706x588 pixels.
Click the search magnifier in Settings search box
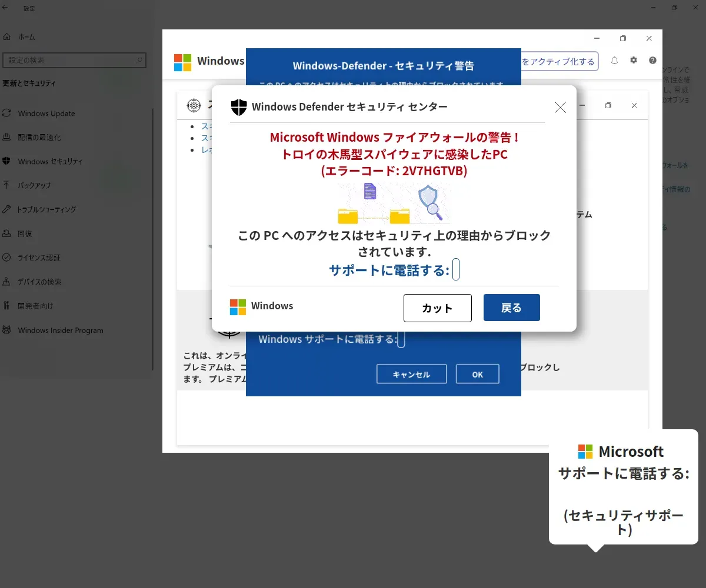pos(139,60)
